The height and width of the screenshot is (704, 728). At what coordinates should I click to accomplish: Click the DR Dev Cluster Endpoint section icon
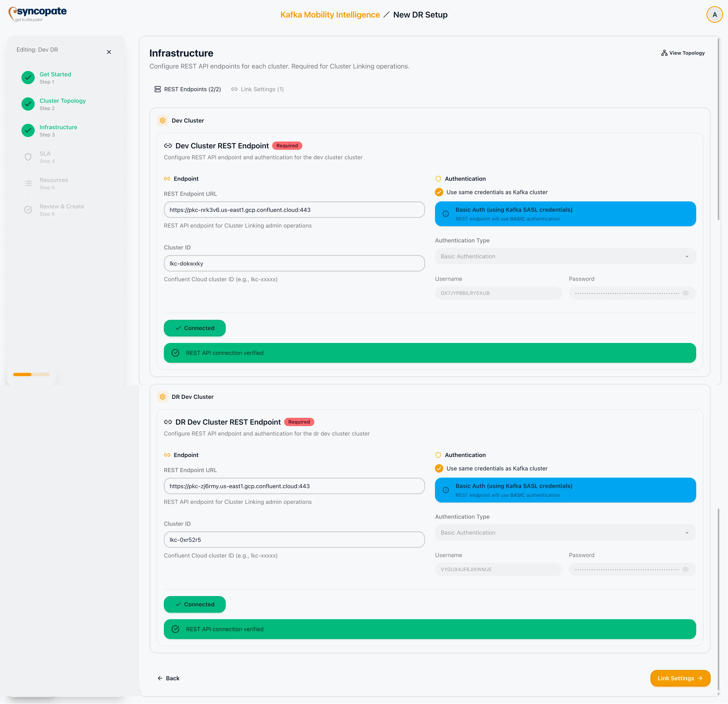coord(167,455)
